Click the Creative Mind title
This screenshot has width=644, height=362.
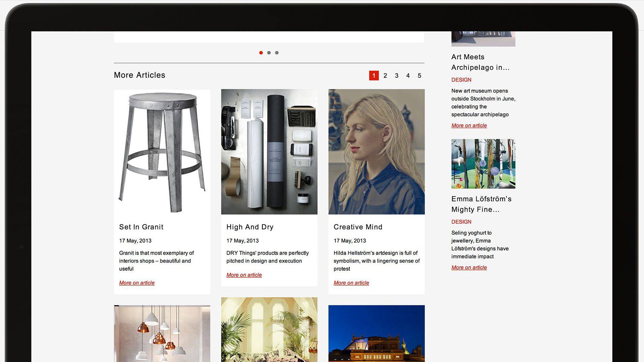(358, 227)
